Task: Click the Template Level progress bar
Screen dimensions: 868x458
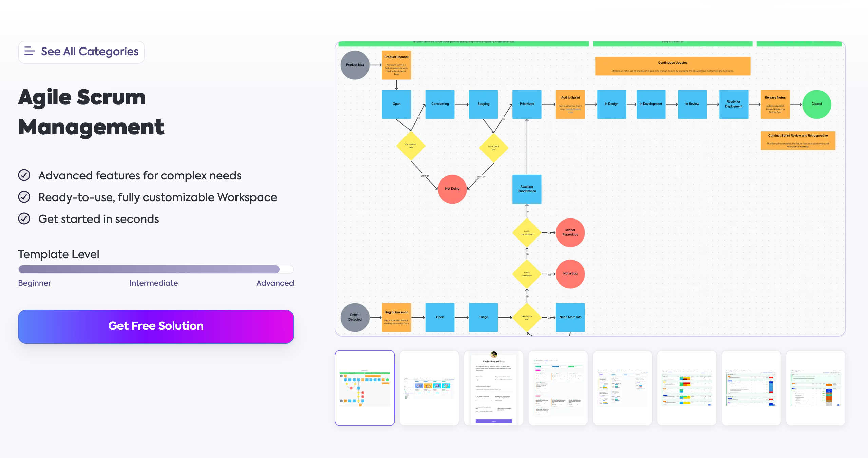Action: click(156, 269)
